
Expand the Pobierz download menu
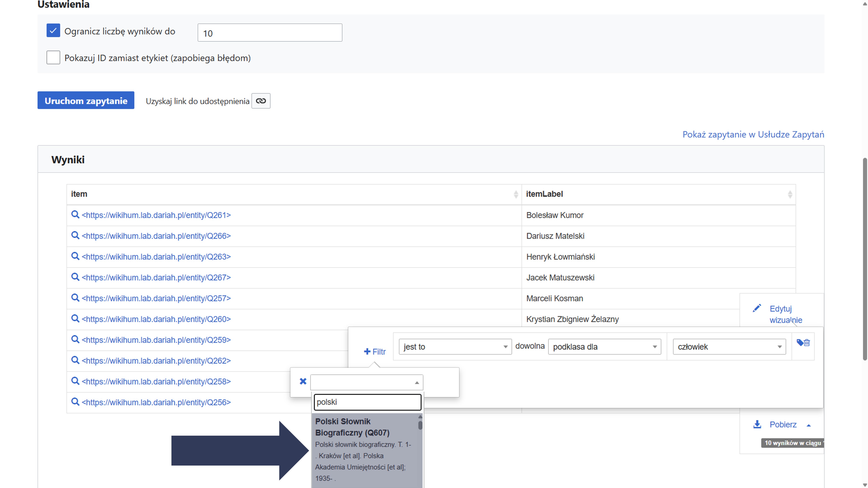pos(808,425)
